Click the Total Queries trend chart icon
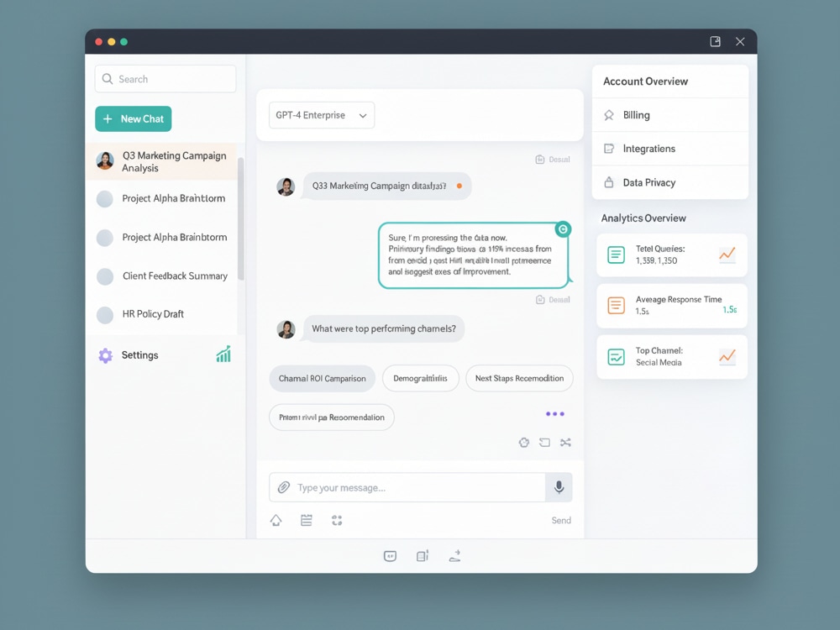Screen dimensions: 840x630 coord(727,254)
